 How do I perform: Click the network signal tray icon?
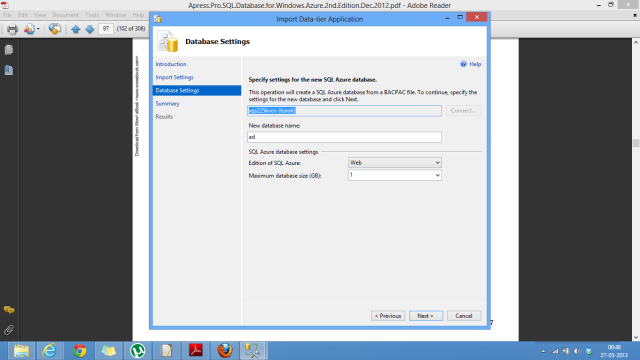coord(555,351)
